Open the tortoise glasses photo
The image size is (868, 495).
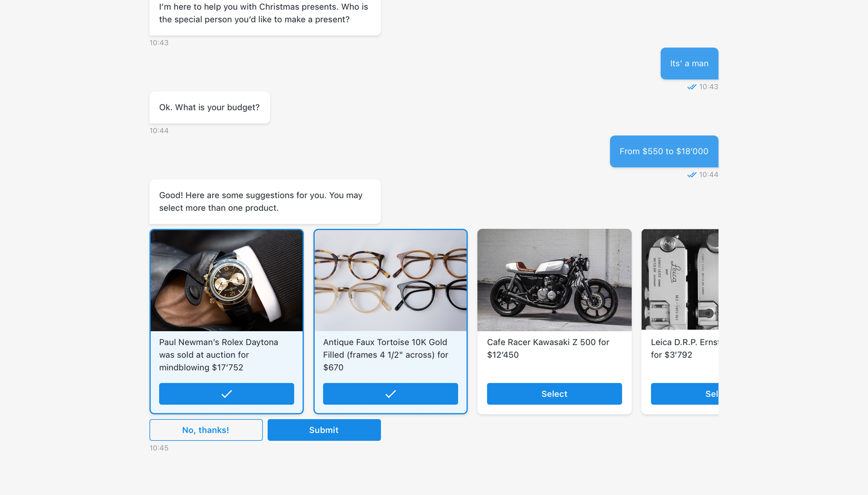click(x=391, y=281)
